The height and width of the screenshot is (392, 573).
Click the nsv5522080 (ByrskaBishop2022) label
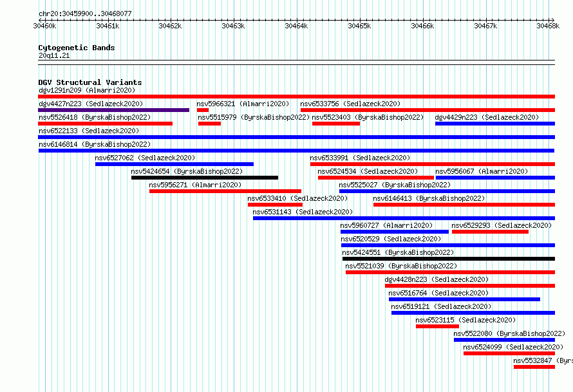[x=509, y=333]
